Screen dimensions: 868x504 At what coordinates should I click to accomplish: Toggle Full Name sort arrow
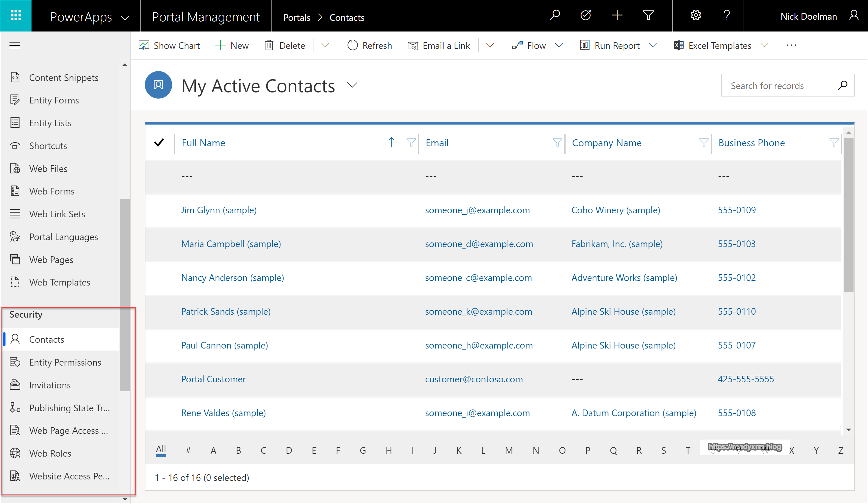391,142
